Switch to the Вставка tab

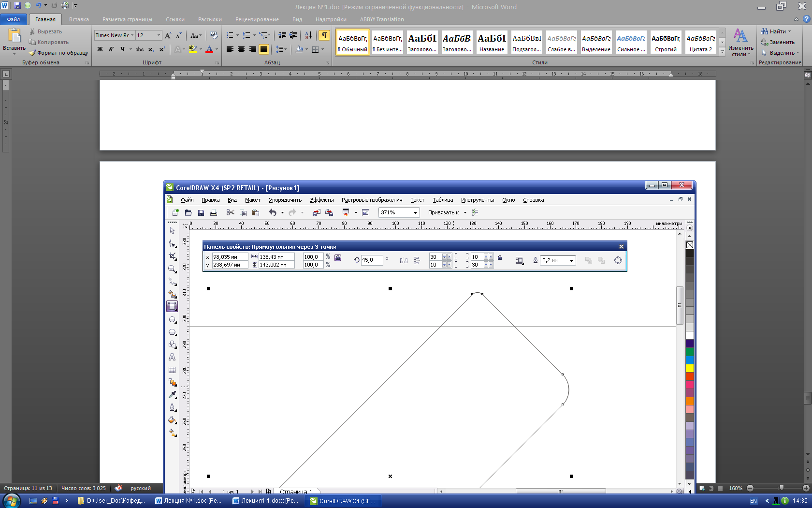(79, 19)
